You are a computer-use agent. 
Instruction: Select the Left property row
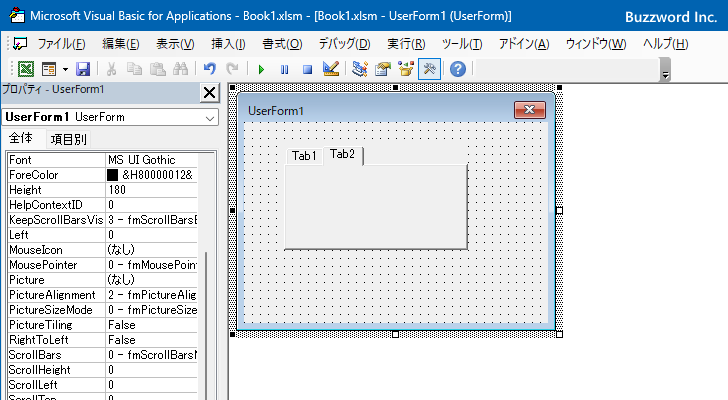pyautogui.click(x=103, y=235)
